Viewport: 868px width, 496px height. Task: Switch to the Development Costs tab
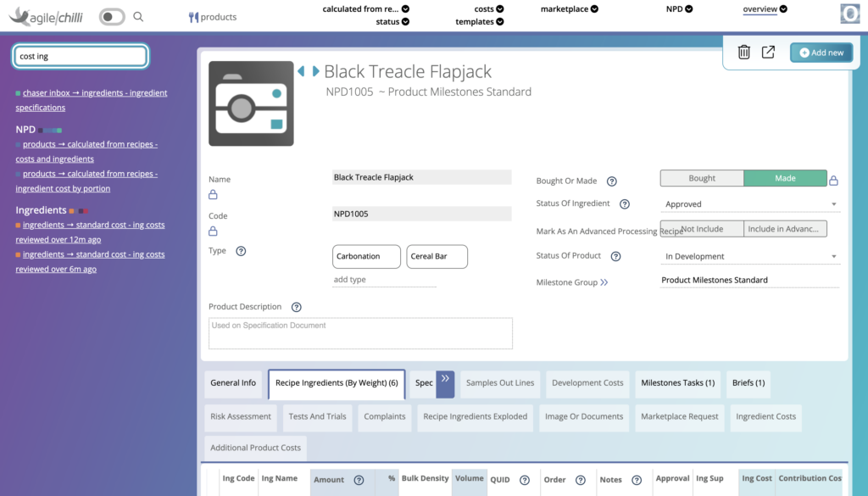[x=587, y=383]
